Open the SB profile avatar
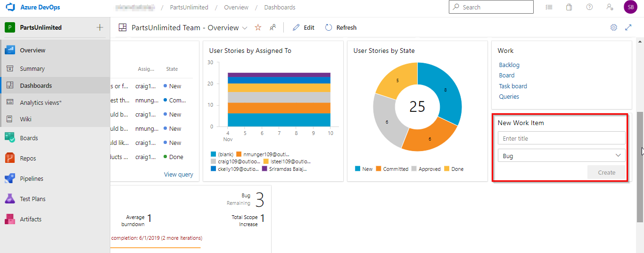Image resolution: width=644 pixels, height=253 pixels. click(630, 7)
